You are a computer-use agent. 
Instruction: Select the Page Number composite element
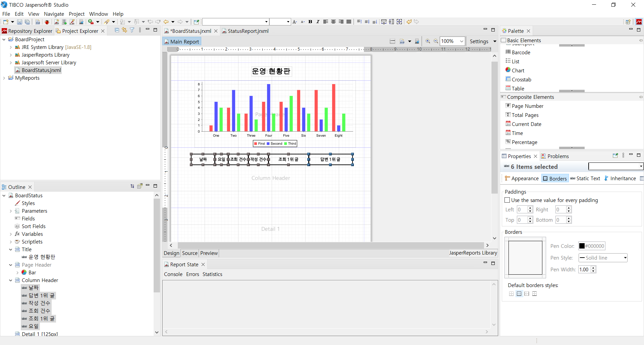pos(525,106)
